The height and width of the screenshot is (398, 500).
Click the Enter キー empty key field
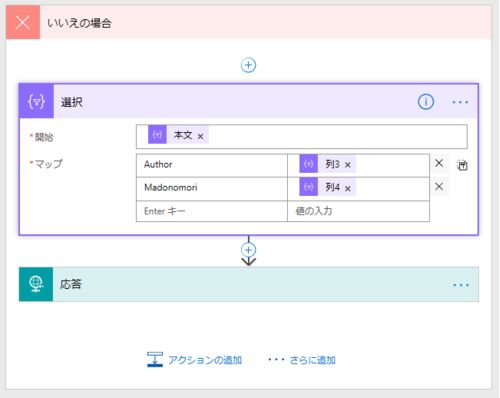coord(212,211)
